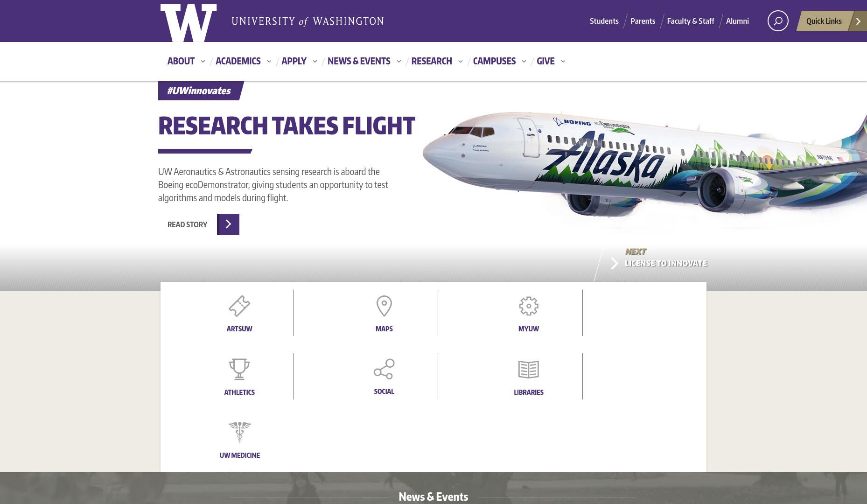Screen dimensions: 867x504
Task: Click the Social share icon
Action: 384,369
